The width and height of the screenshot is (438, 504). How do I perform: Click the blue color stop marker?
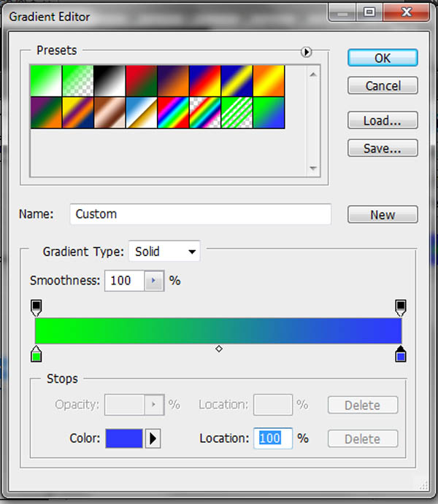(400, 356)
